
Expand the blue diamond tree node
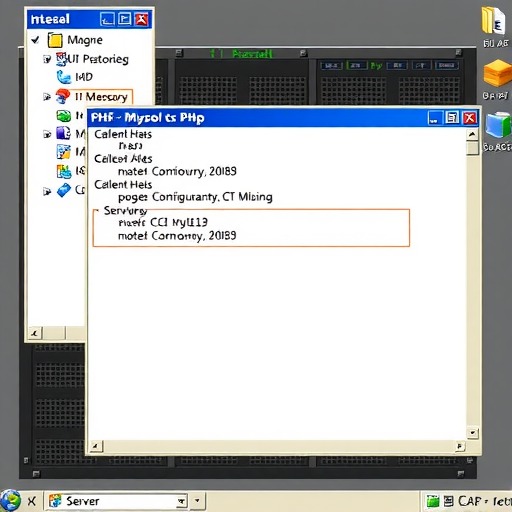(47, 192)
